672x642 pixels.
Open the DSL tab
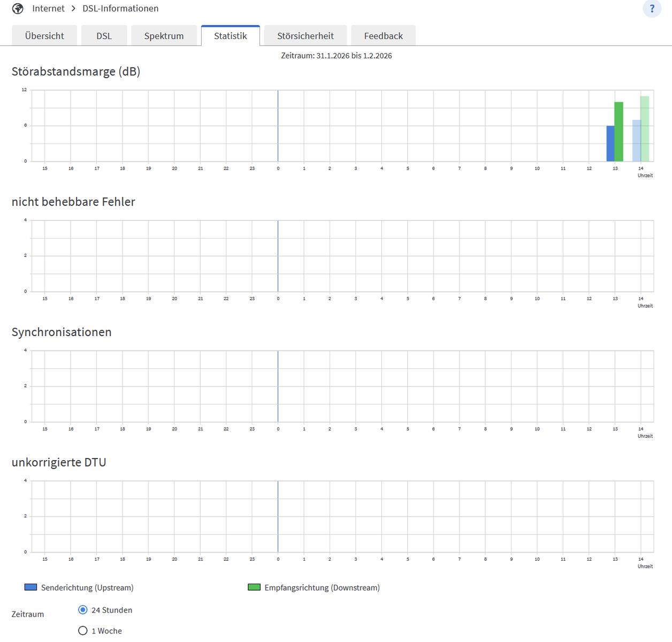[104, 36]
